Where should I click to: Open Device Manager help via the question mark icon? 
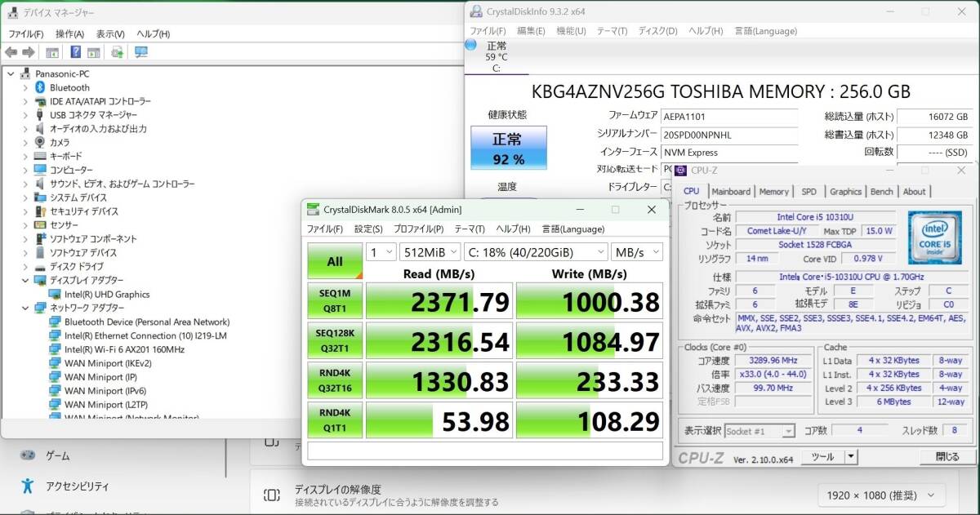coord(76,51)
